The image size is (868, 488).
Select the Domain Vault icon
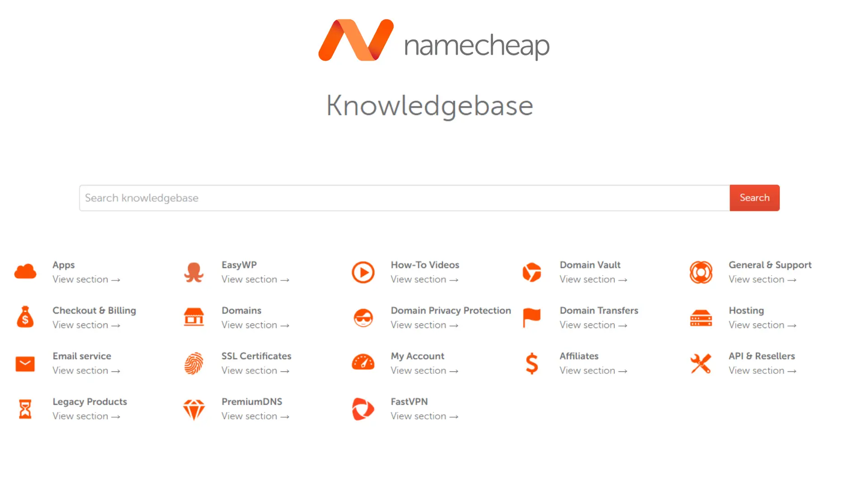point(532,272)
